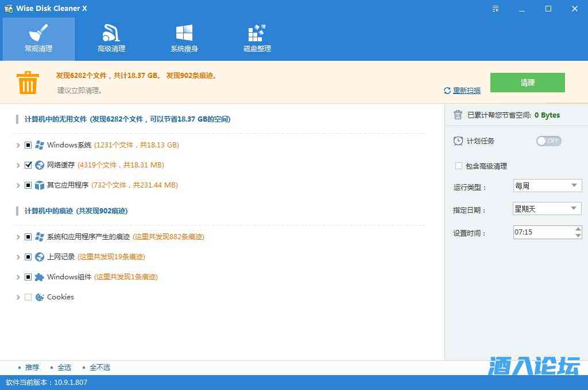The image size is (588, 390).
Task: Click the 网络缓存 globe icon
Action: [x=40, y=165]
